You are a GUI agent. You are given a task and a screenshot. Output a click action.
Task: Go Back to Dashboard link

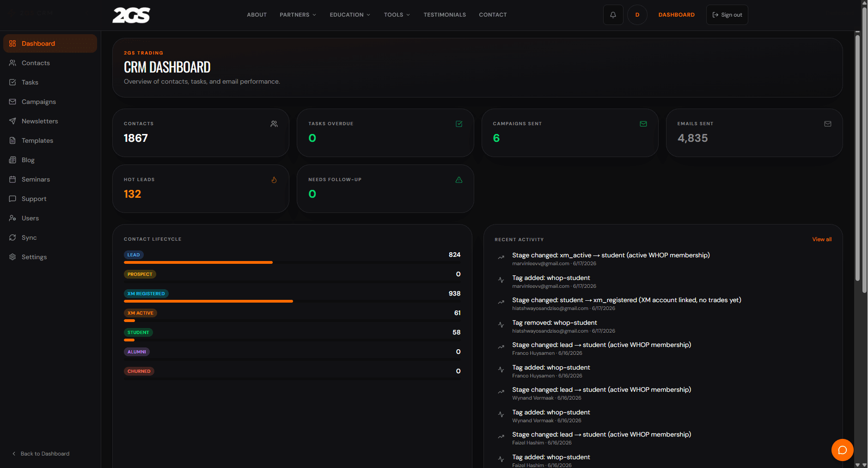(41, 454)
